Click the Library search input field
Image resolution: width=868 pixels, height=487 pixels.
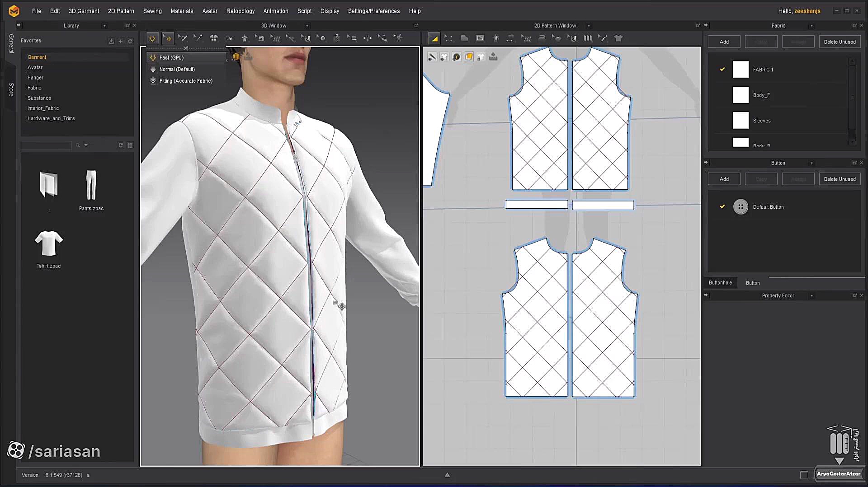47,145
